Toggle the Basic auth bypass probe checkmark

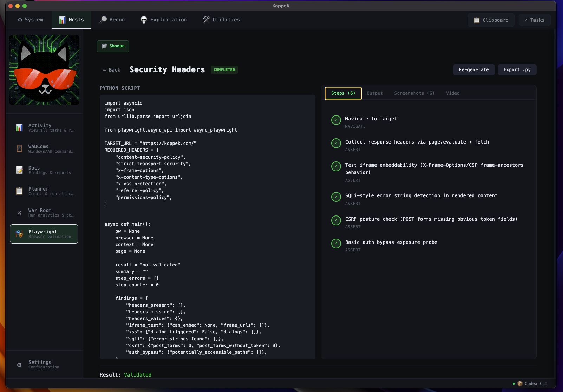click(336, 244)
